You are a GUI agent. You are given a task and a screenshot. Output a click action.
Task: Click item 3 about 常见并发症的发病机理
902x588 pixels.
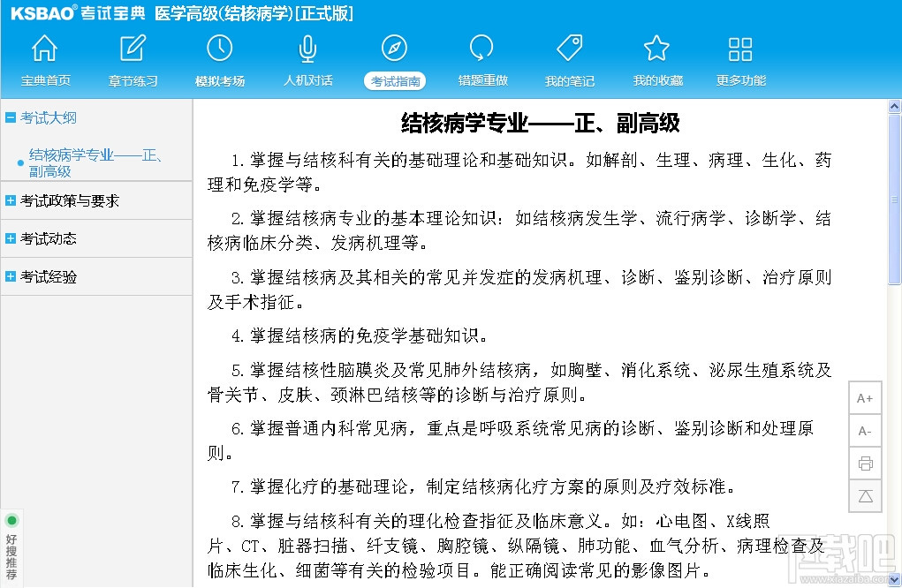[x=519, y=289]
